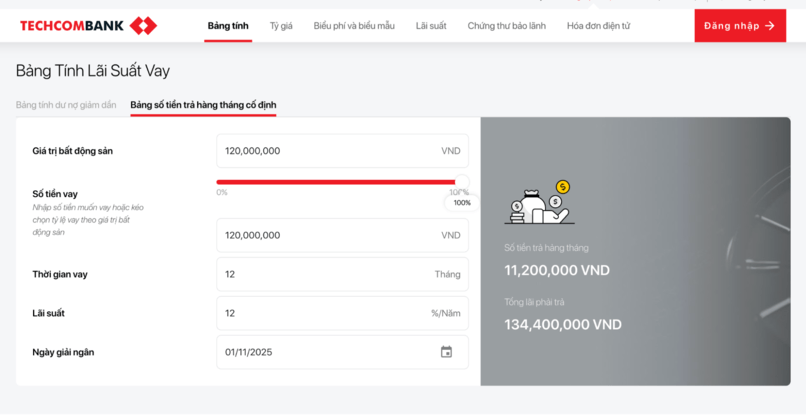Click the Số tiền trả hàng tháng label
Viewport: 806px width, 418px height.
coord(546,248)
